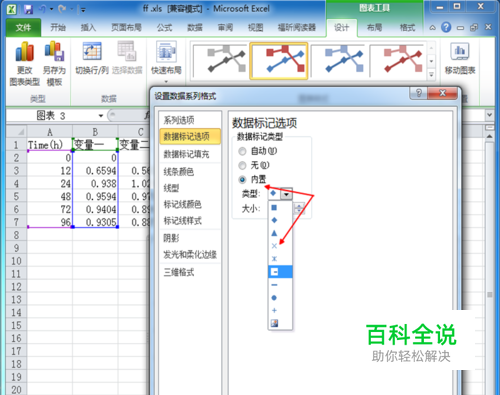This screenshot has height=395, width=500.
Task: Choose the triangle marker type
Action: (274, 233)
